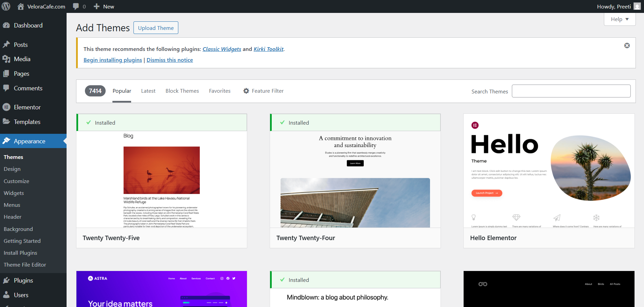Click the Howdy, Preeti account text
The width and height of the screenshot is (644, 307).
click(614, 6)
